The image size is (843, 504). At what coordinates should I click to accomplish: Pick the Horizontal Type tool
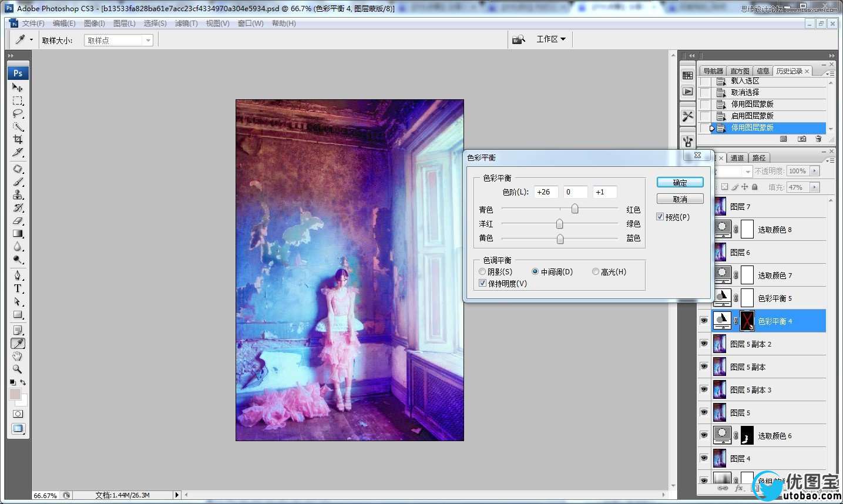[x=18, y=288]
